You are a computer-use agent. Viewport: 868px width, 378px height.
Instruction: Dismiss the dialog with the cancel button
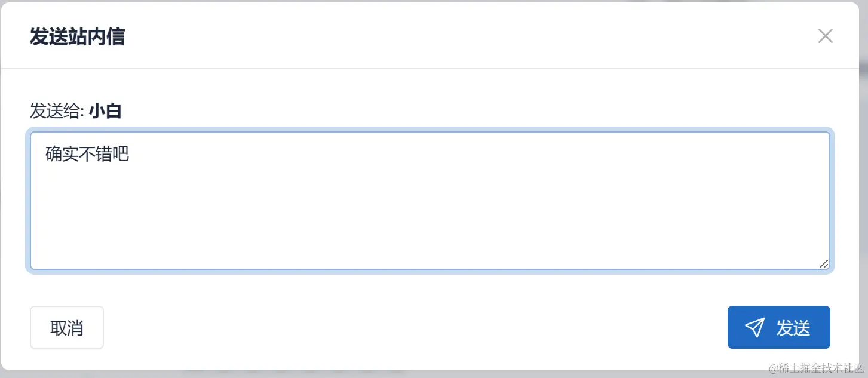(x=66, y=327)
